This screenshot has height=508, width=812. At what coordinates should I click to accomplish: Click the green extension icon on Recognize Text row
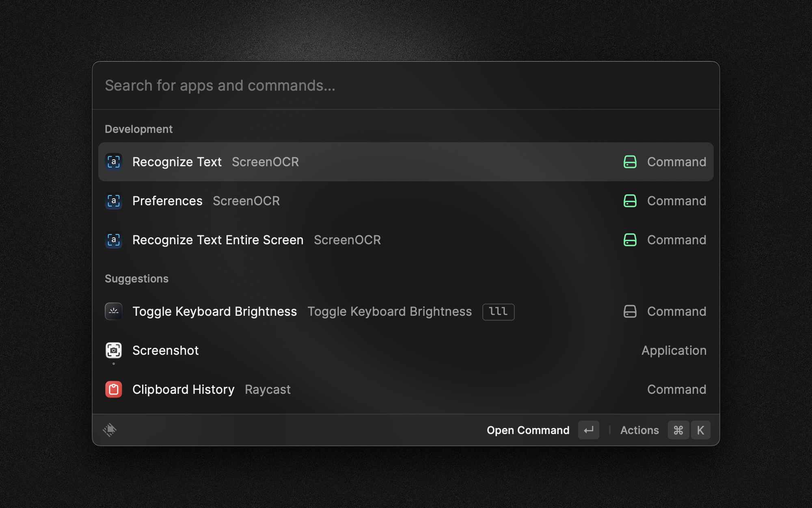630,162
